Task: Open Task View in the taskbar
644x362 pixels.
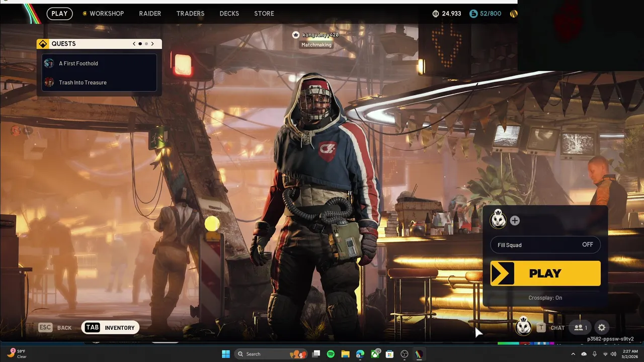Action: click(x=316, y=354)
